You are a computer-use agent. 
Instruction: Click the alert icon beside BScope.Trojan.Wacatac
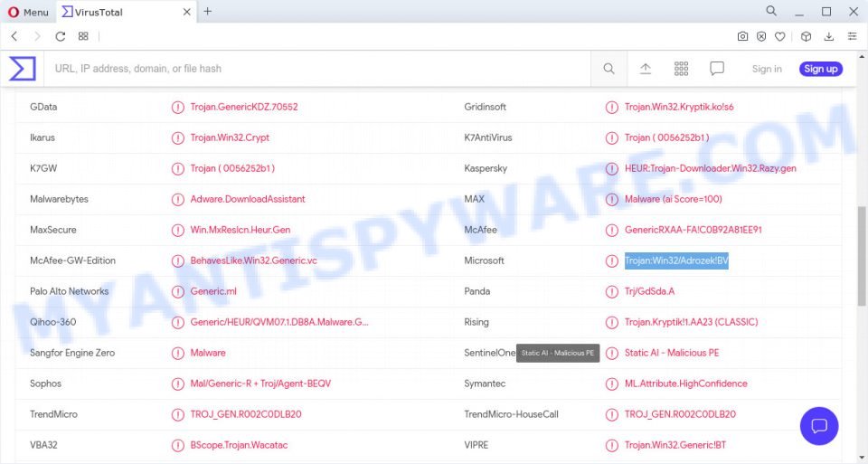point(178,445)
